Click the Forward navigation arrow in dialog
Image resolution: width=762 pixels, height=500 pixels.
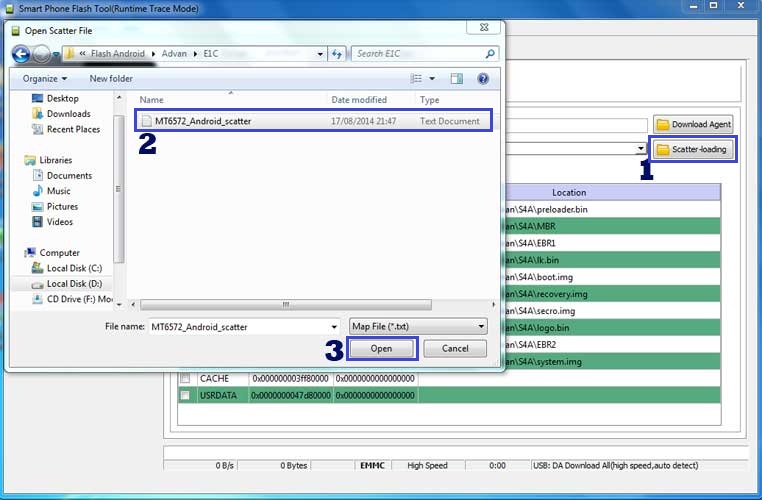42,53
